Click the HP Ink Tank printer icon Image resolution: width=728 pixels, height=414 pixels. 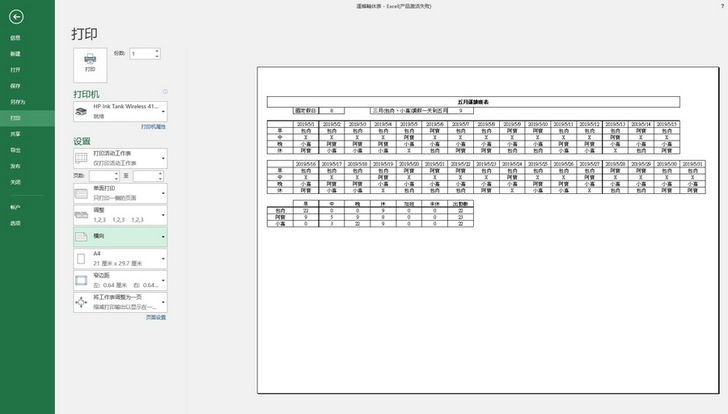[82, 109]
